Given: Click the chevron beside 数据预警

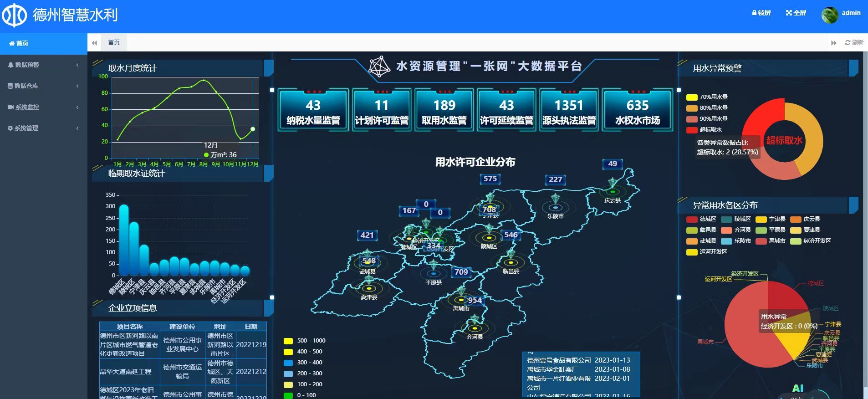Looking at the screenshot, I should click(77, 65).
